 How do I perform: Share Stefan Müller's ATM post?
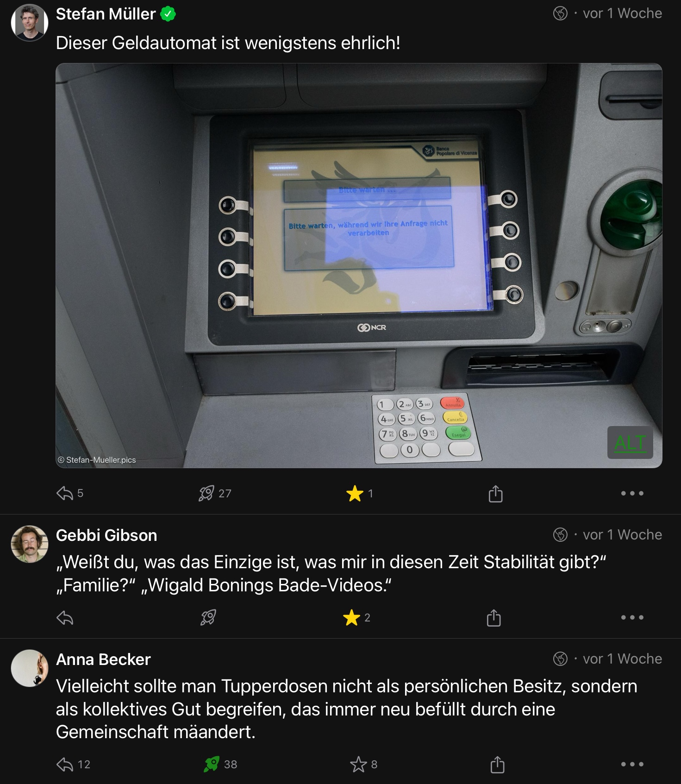(x=495, y=493)
